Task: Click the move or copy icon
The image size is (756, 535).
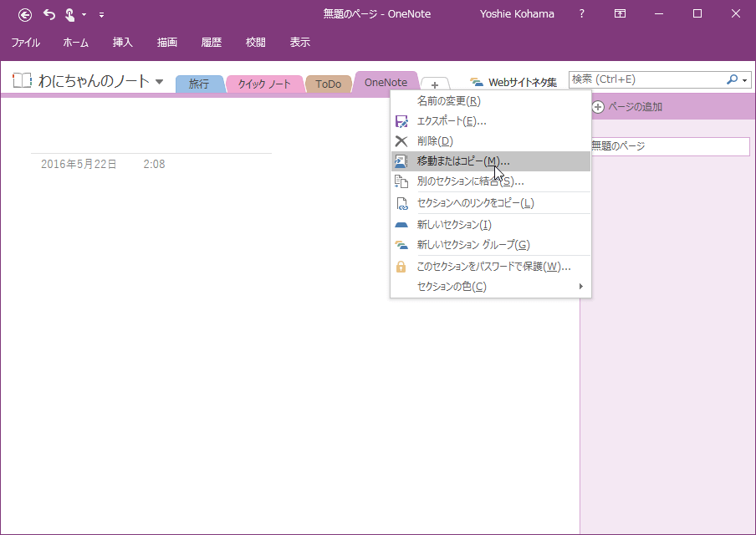Action: 401,161
